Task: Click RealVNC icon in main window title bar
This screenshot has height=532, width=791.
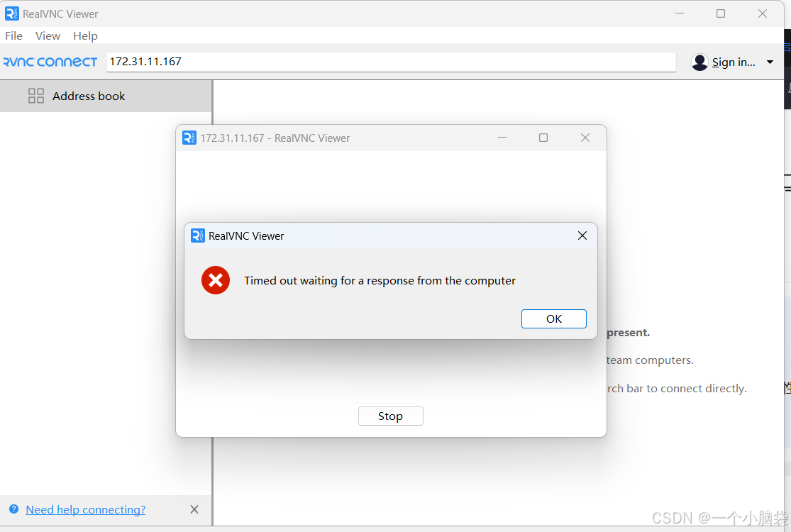Action: click(11, 13)
